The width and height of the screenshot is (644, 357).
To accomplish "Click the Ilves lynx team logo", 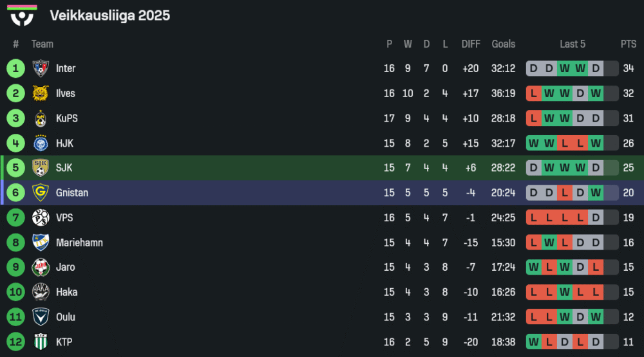I will 41,93.
